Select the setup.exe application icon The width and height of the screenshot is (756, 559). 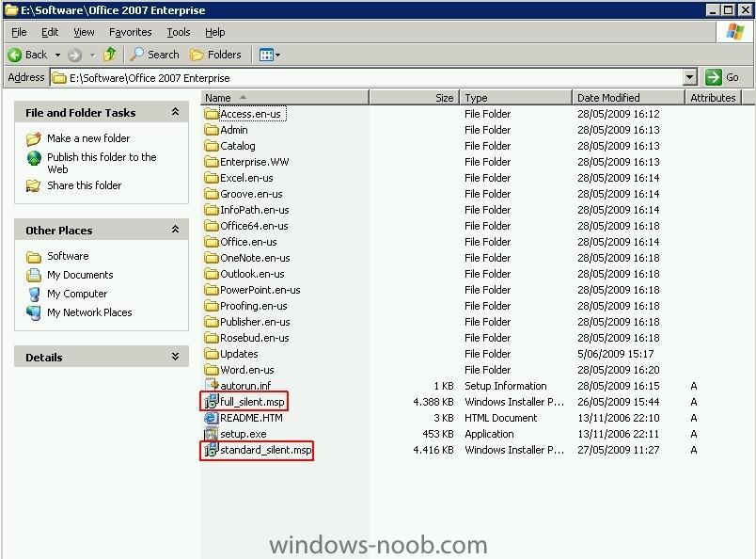(212, 434)
